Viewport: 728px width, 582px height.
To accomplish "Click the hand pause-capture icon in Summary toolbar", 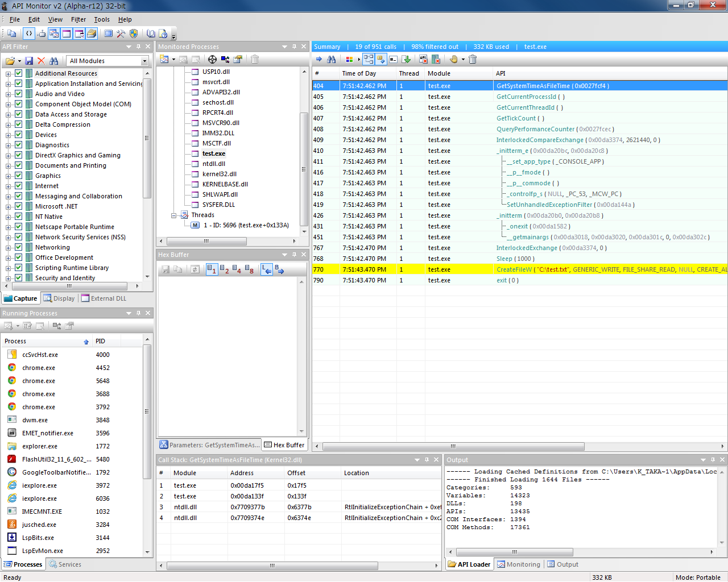I will point(454,59).
